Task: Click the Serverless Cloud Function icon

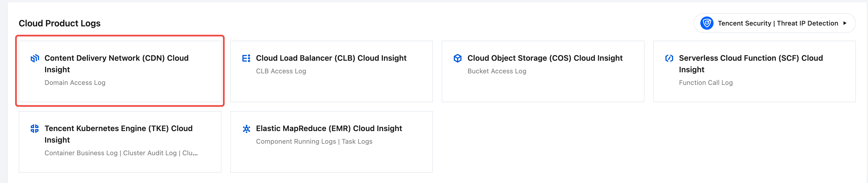Action: [x=669, y=58]
